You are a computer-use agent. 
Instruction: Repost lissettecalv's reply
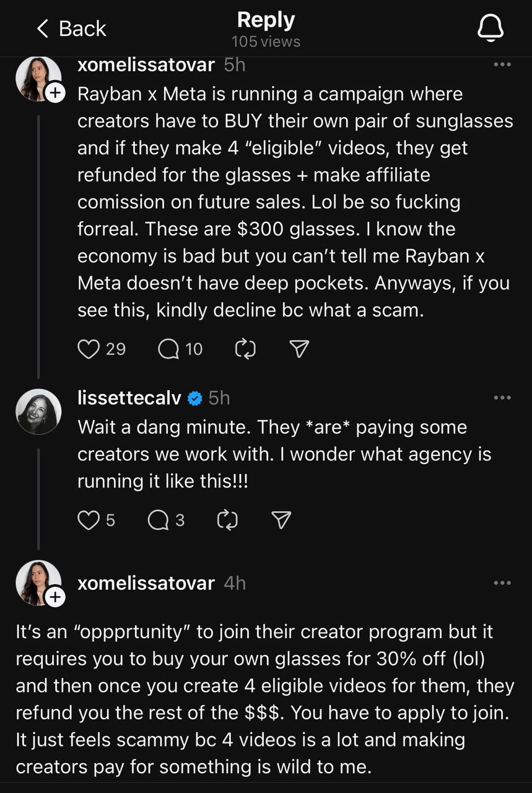pos(227,520)
